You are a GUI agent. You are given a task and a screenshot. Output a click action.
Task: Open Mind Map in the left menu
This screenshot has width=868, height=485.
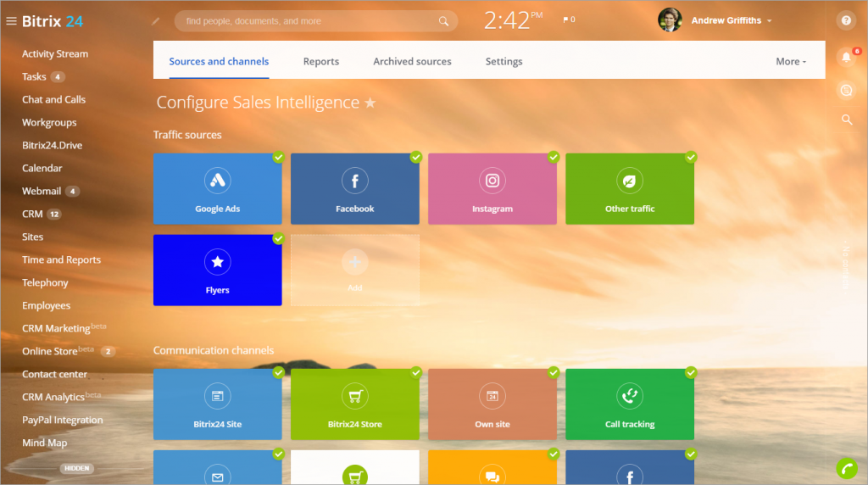(44, 443)
